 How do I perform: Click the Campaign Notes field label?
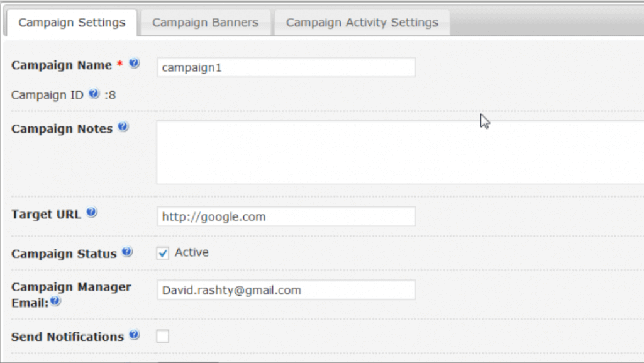point(62,129)
